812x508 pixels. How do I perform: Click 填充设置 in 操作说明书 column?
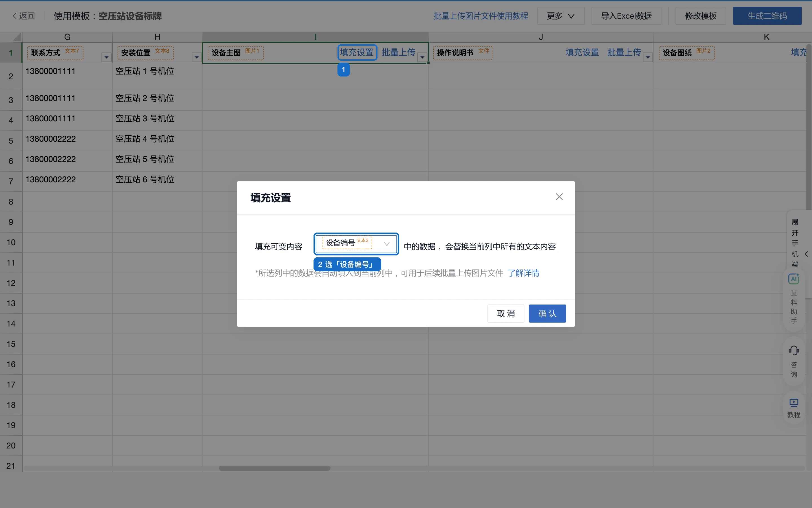point(582,52)
